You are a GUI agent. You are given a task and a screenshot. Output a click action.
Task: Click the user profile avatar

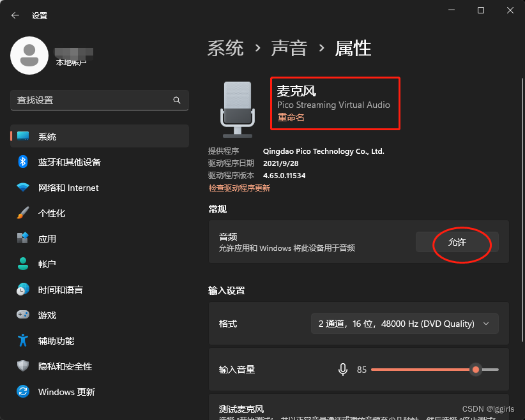click(x=29, y=56)
